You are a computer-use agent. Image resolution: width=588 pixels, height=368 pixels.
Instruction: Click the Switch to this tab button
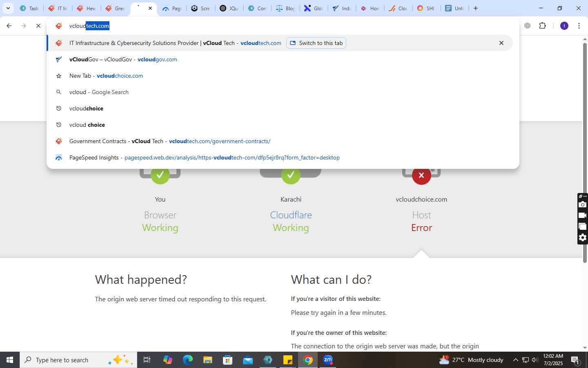[316, 43]
